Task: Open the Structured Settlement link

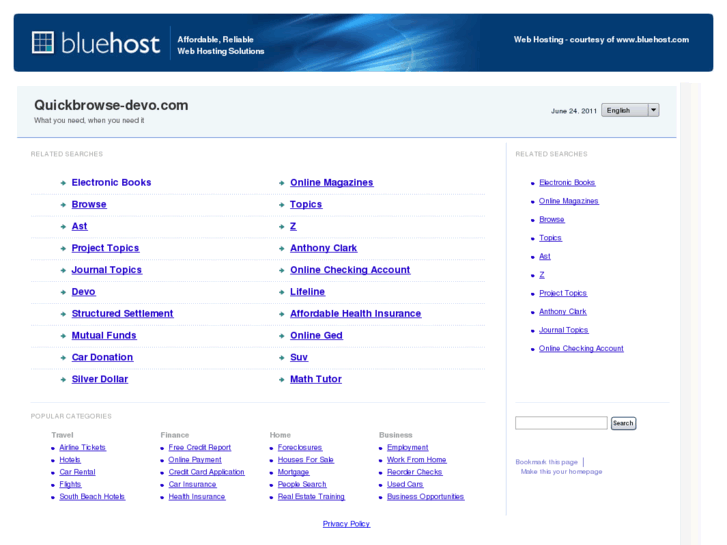Action: coord(122,314)
